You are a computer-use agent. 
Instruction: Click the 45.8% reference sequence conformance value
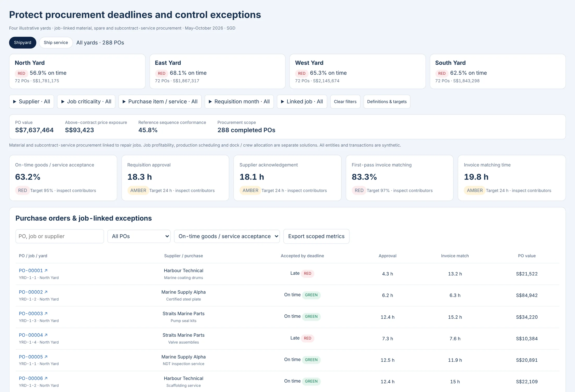point(148,130)
